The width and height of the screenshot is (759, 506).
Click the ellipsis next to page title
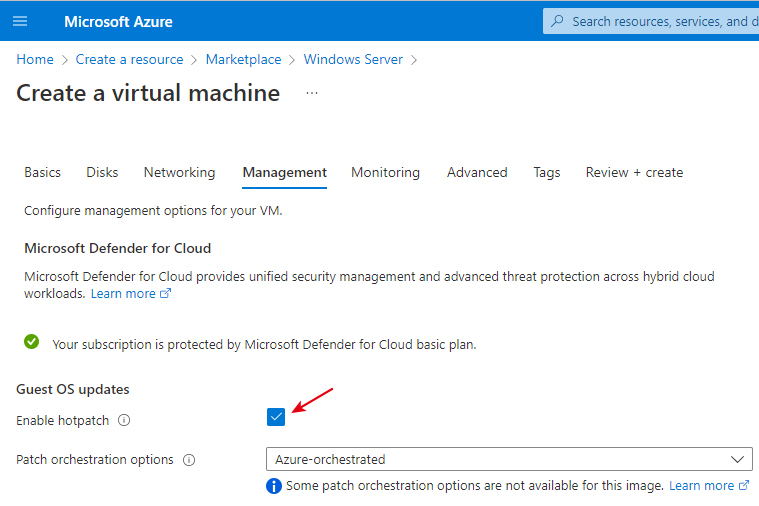tap(312, 93)
